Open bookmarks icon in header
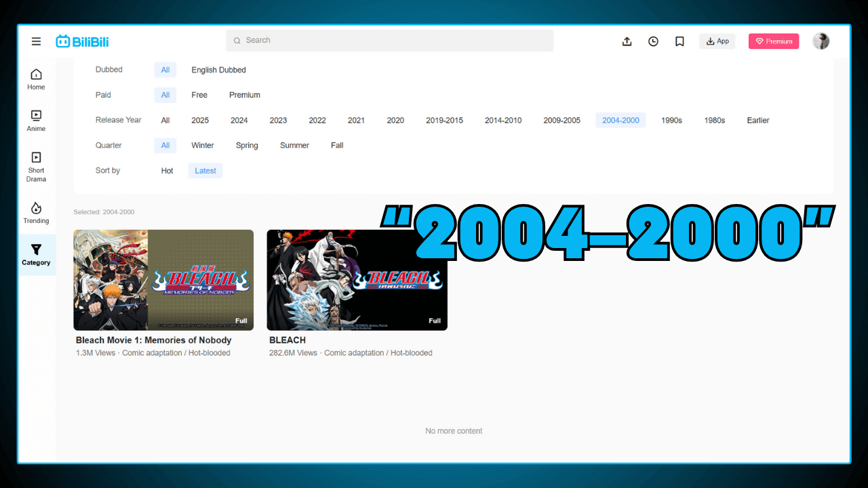Image resolution: width=868 pixels, height=488 pixels. [x=679, y=41]
